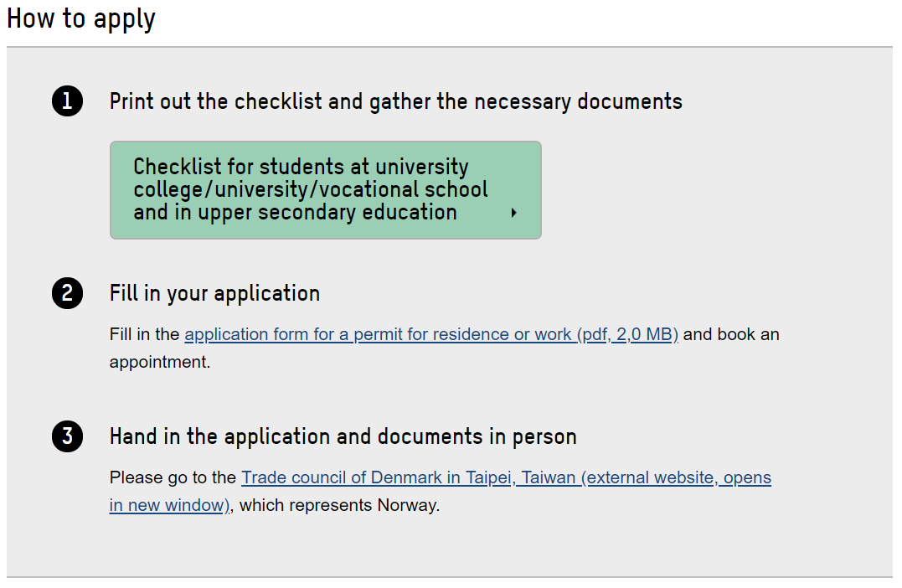Click the "and book an" text after the link

tap(731, 335)
